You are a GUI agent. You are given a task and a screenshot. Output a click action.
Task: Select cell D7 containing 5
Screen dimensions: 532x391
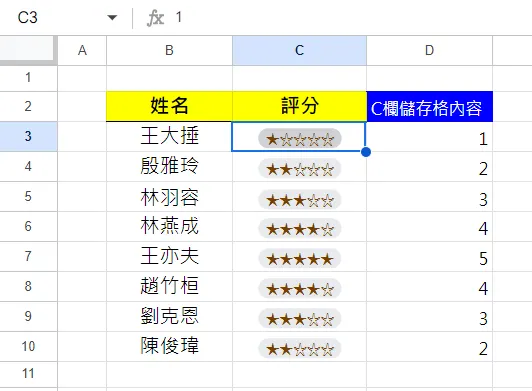pos(430,256)
